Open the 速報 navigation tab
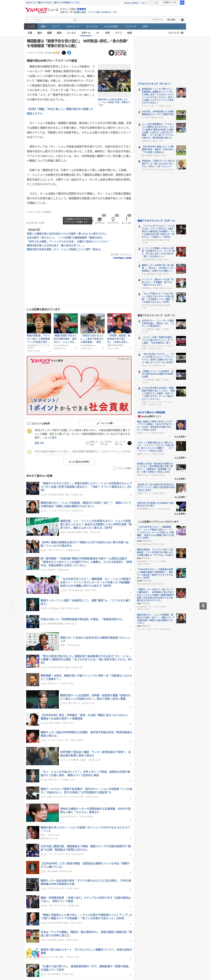This screenshot has height=980, width=210. point(43,27)
